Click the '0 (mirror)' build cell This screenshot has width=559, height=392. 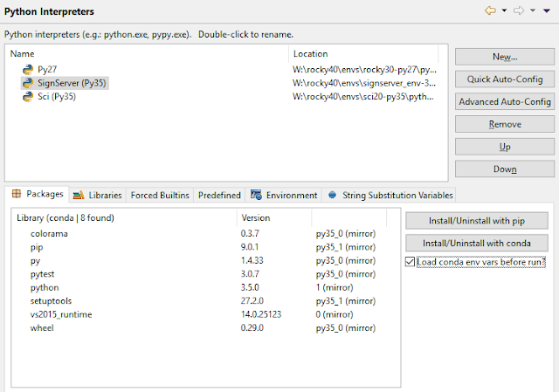335,314
